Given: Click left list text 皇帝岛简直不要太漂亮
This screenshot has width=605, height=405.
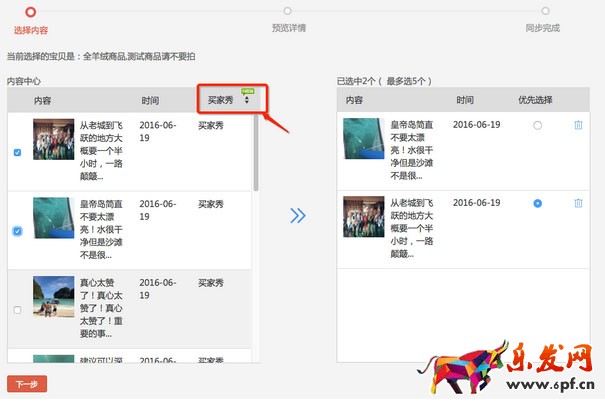Looking at the screenshot, I should [x=101, y=229].
